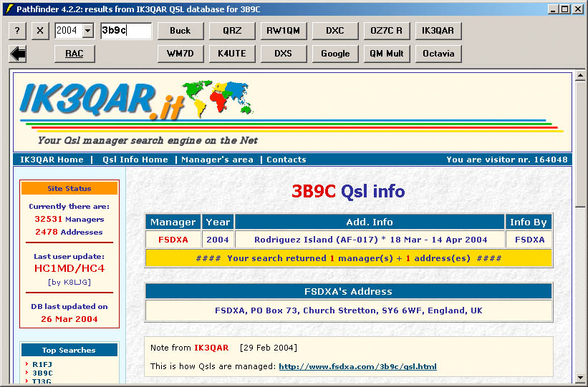The image size is (588, 387).
Task: Click the 'Top Searches' header
Action: pos(69,350)
